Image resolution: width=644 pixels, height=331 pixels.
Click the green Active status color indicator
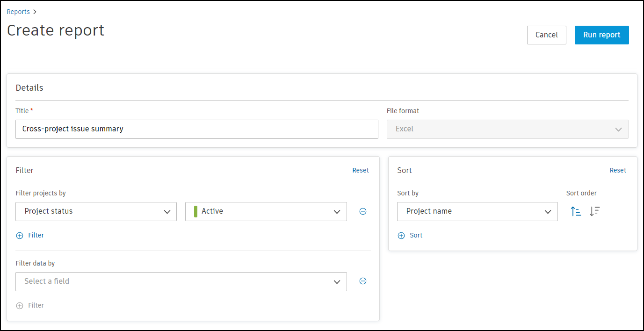(x=195, y=211)
